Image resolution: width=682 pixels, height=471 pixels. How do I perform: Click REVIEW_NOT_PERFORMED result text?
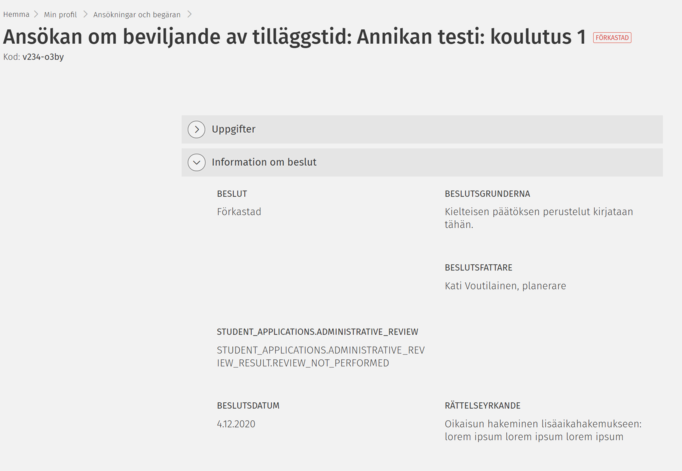point(320,356)
